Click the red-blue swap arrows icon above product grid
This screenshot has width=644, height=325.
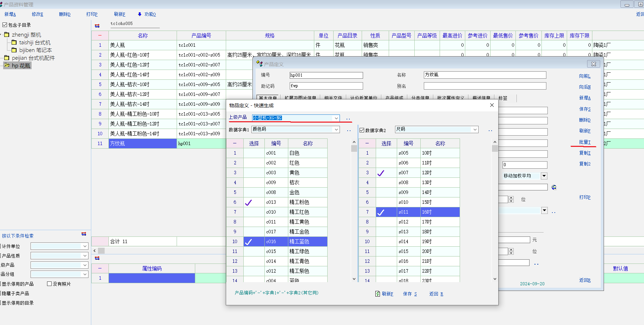[x=97, y=26]
